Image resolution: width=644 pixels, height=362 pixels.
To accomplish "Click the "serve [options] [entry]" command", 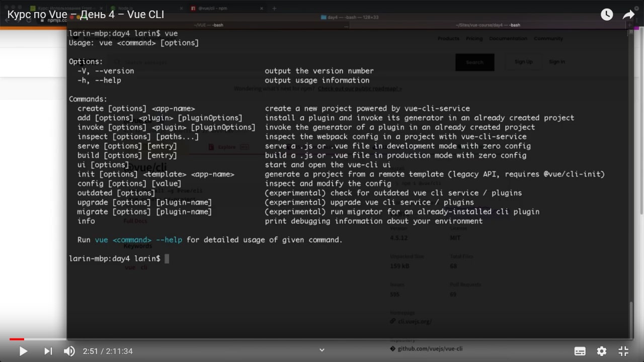I will (127, 146).
